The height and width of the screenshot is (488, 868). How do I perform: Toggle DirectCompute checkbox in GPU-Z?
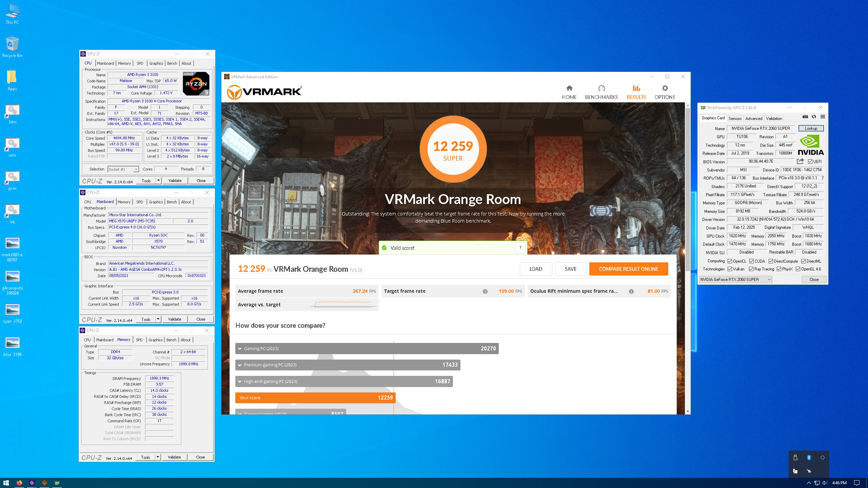click(x=771, y=261)
